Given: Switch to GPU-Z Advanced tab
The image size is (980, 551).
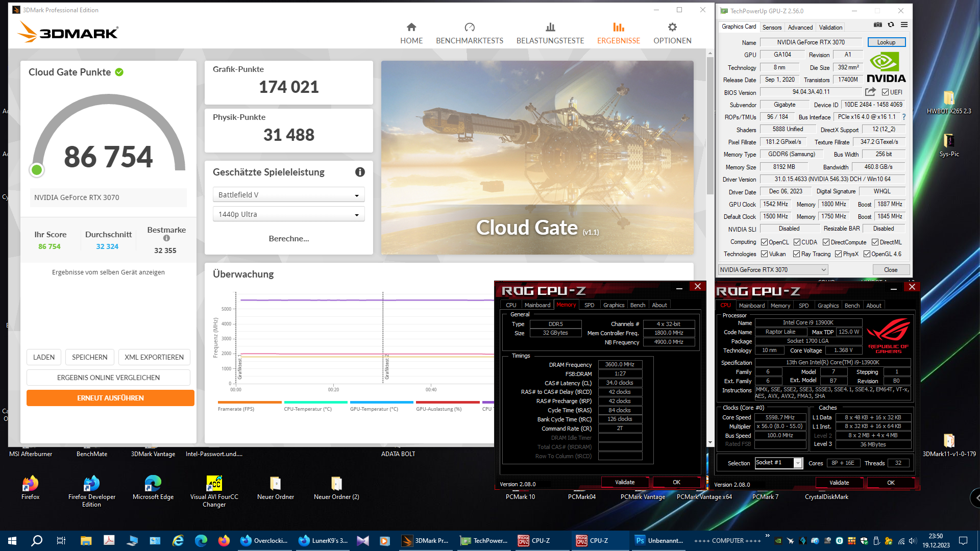Looking at the screenshot, I should [800, 28].
